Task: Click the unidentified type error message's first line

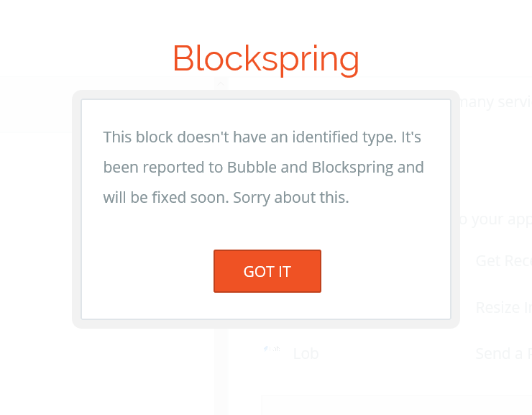Action: tap(262, 137)
